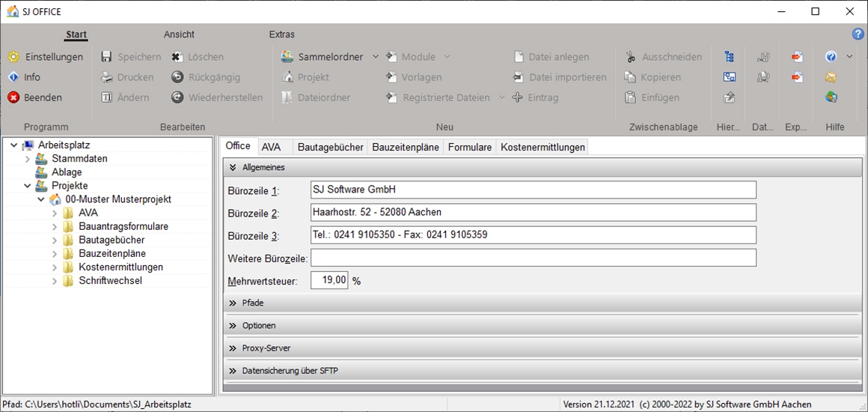Open the Formulare settings tab

[x=470, y=148]
